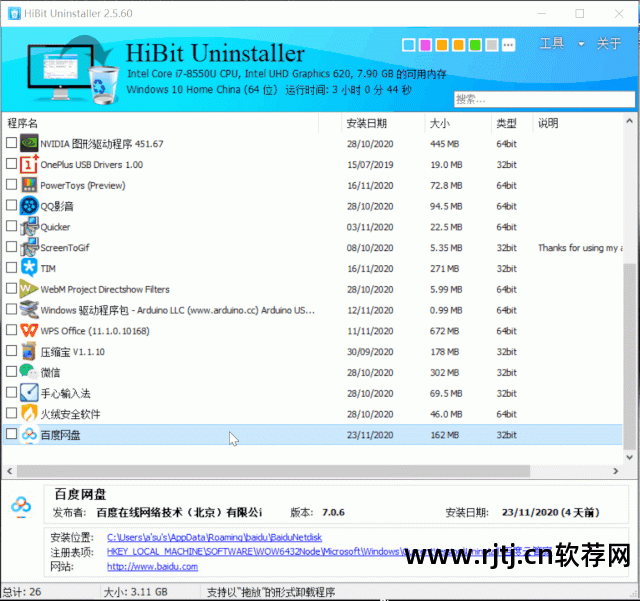
Task: Click the Quicker program icon
Action: pos(29,227)
